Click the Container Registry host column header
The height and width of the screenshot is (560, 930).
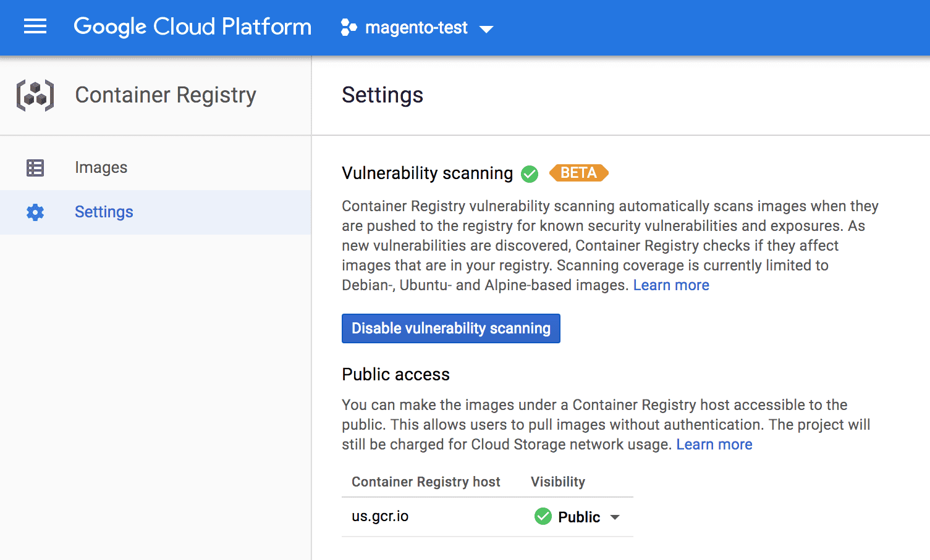pyautogui.click(x=426, y=482)
